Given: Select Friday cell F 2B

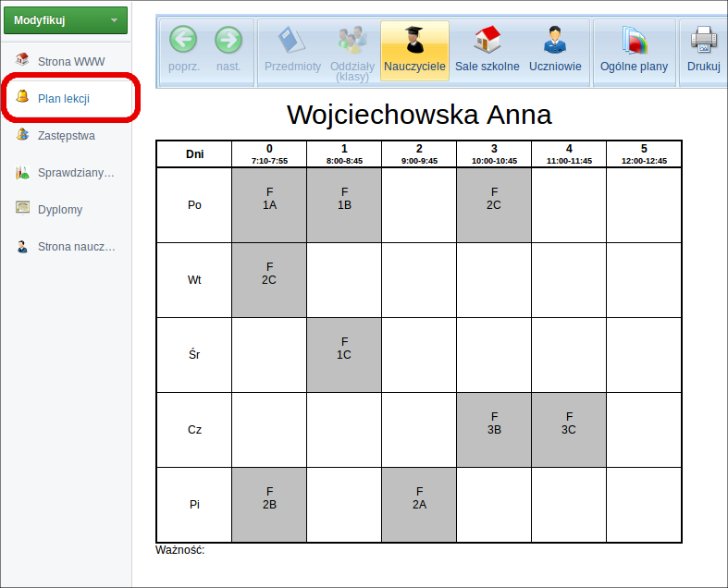Looking at the screenshot, I should click(x=269, y=505).
